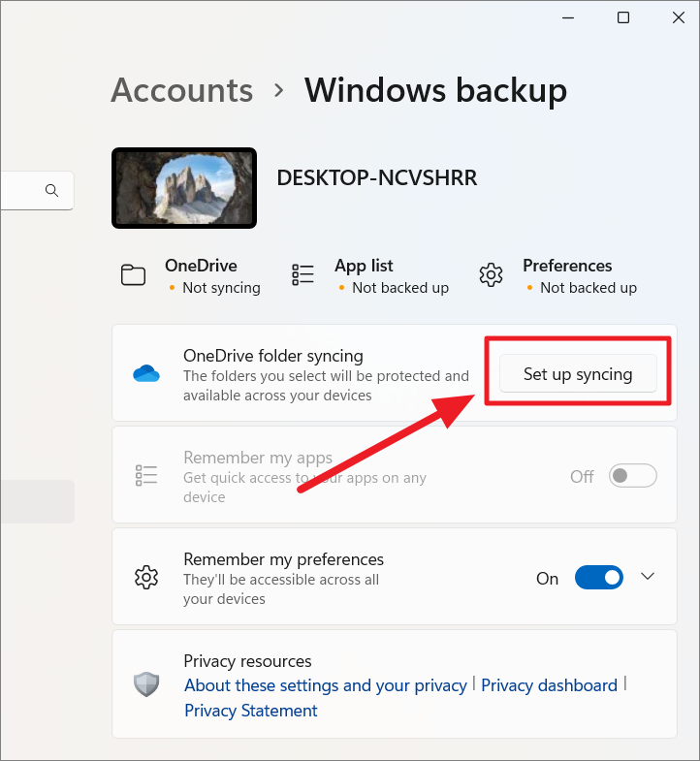
Task: Click the OneDrive cloud icon
Action: coord(146,373)
